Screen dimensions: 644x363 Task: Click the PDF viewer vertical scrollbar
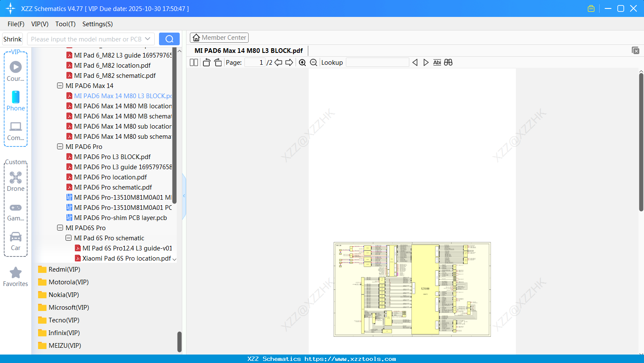coord(641,143)
